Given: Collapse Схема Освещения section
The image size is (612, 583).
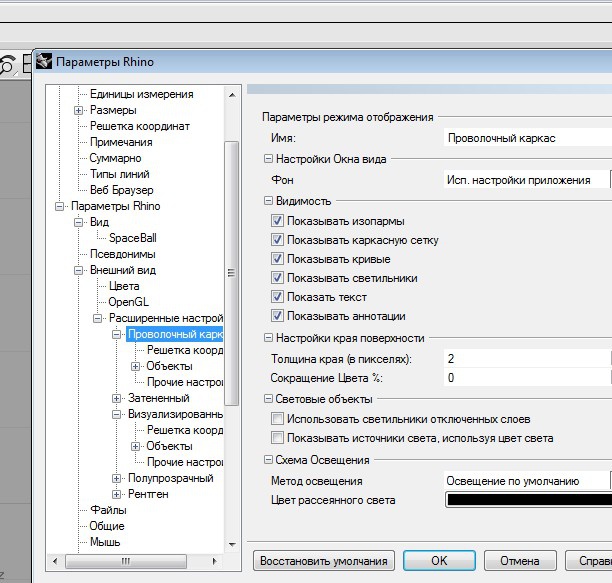Looking at the screenshot, I should (x=268, y=460).
